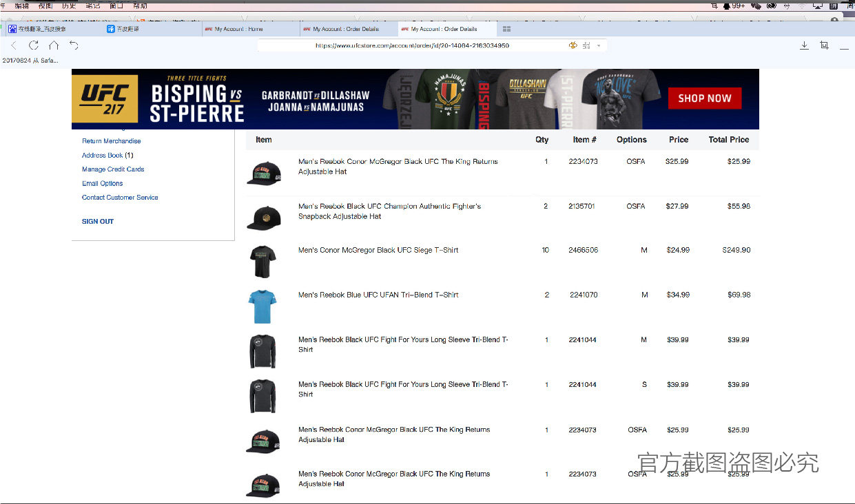The height and width of the screenshot is (504, 855).
Task: Reload the page with the refresh icon
Action: click(x=33, y=45)
